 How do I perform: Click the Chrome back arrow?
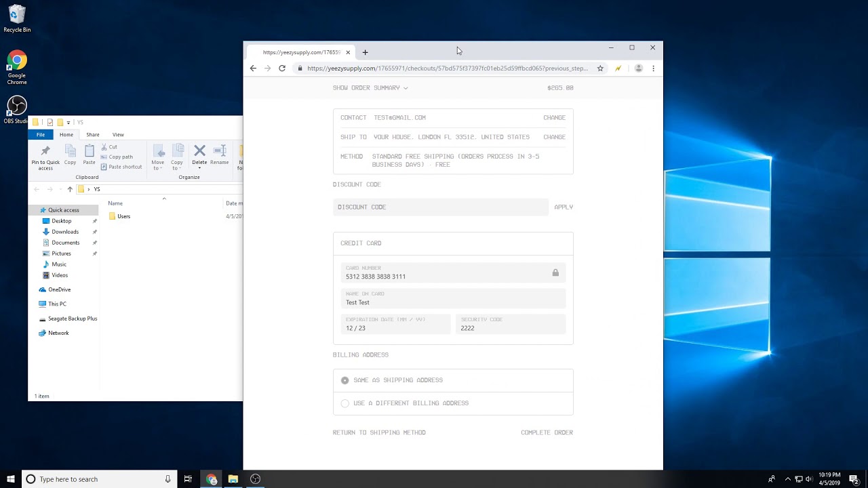pos(253,68)
